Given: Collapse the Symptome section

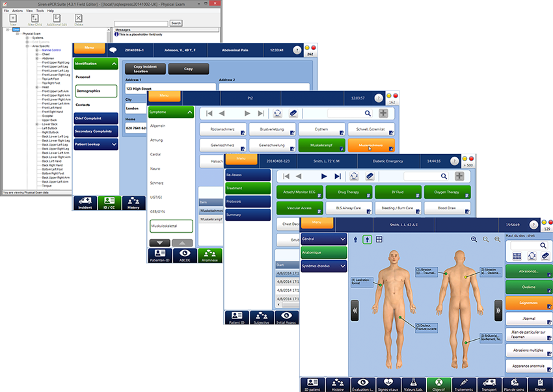Looking at the screenshot, I should point(171,112).
